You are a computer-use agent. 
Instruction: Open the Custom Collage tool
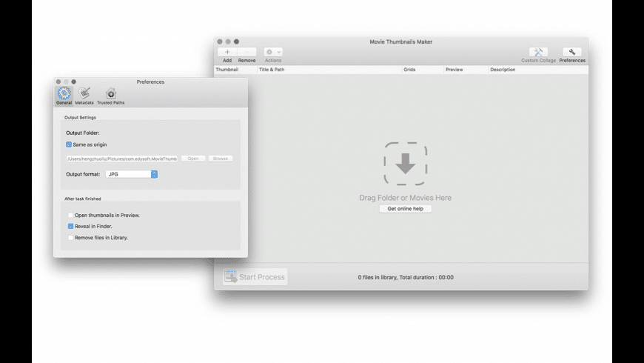click(538, 52)
